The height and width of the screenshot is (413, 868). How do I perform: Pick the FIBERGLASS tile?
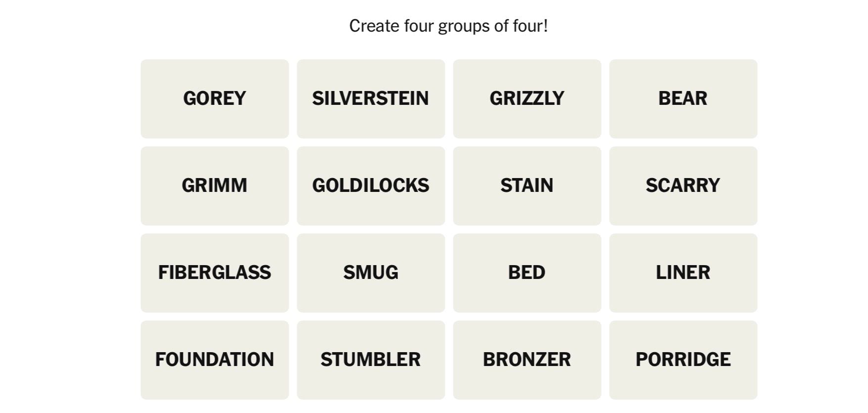[215, 273]
